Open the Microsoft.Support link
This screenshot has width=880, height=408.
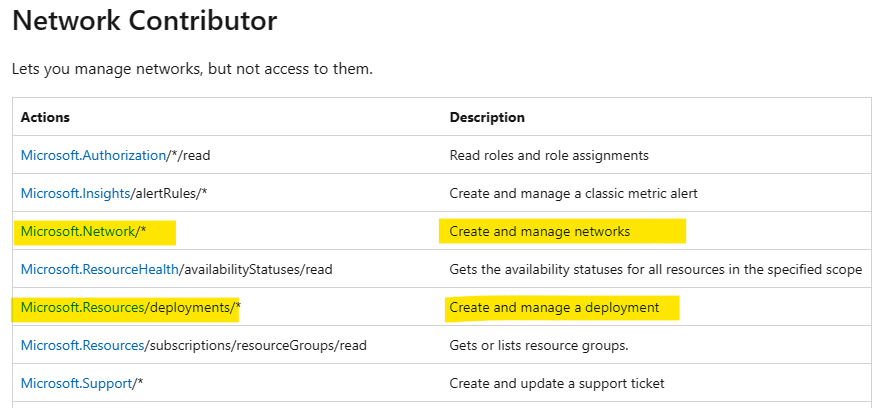click(76, 384)
